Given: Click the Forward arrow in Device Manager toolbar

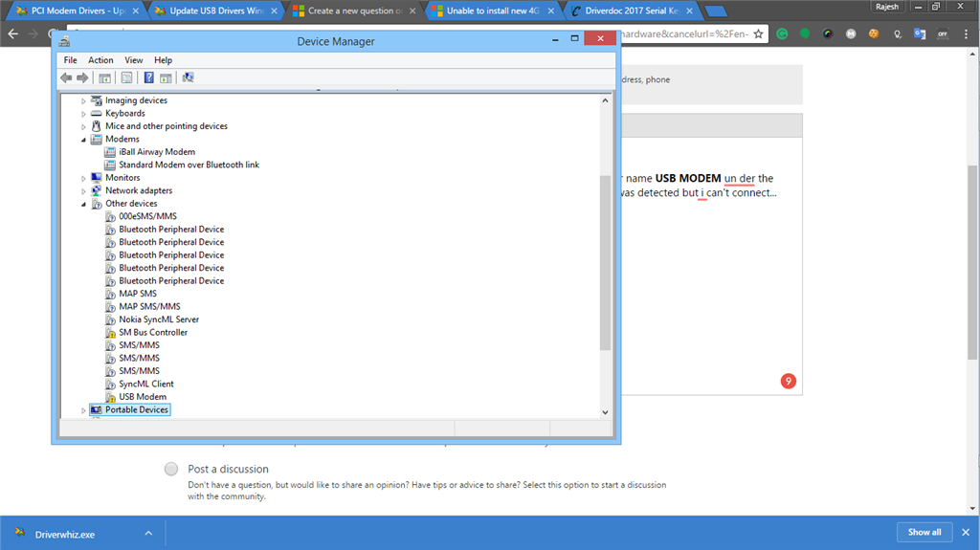Looking at the screenshot, I should click(x=82, y=77).
